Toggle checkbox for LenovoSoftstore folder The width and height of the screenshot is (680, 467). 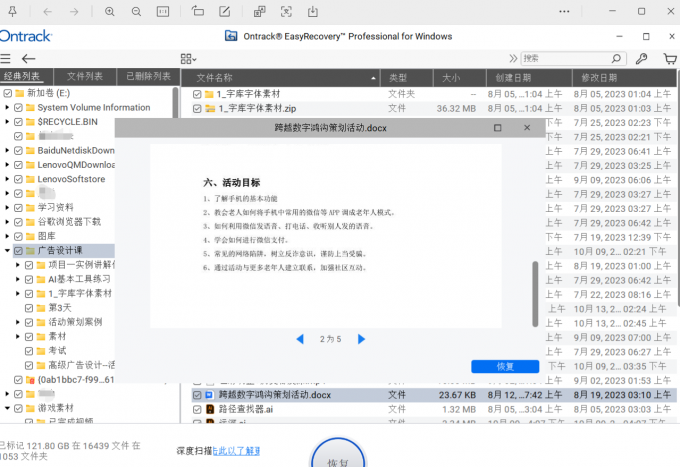click(18, 179)
